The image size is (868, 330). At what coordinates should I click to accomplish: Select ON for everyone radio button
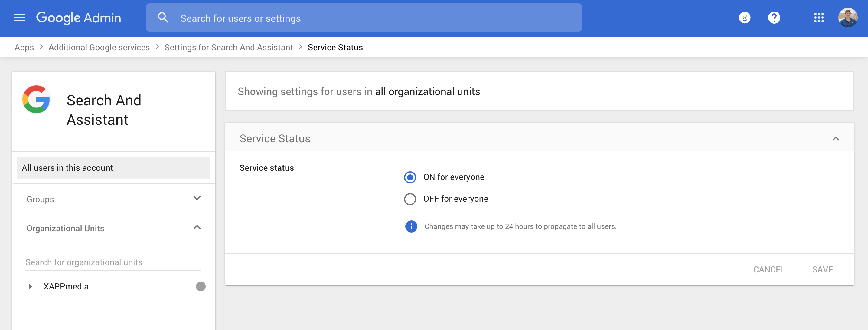pos(410,177)
